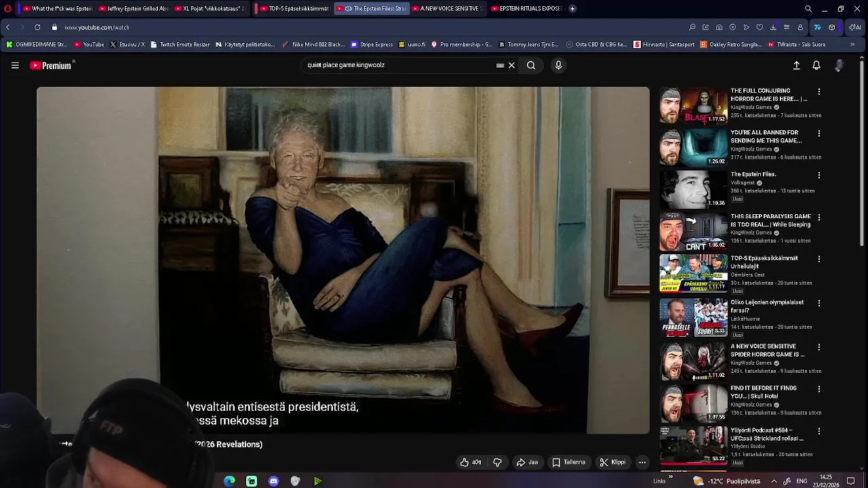This screenshot has height=488, width=868.
Task: Show more bookmarks with double chevron
Action: tap(852, 45)
